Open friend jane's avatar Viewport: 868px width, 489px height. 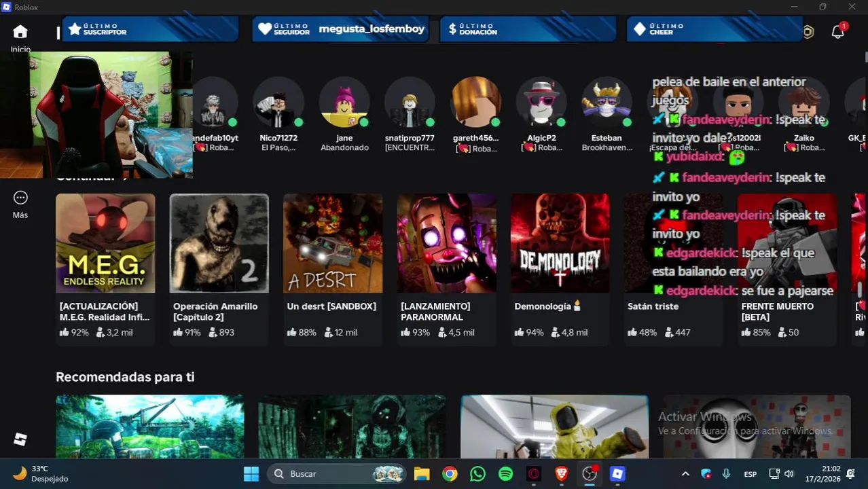click(344, 103)
